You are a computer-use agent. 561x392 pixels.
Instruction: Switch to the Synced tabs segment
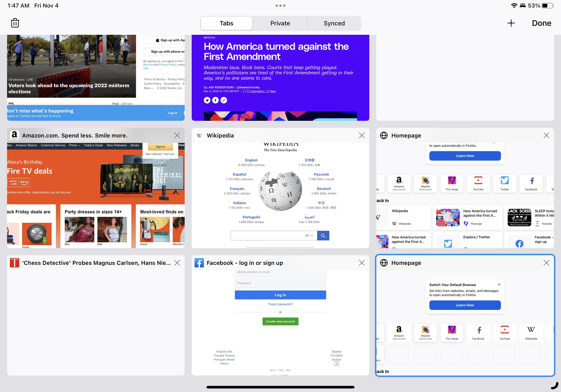(x=334, y=23)
